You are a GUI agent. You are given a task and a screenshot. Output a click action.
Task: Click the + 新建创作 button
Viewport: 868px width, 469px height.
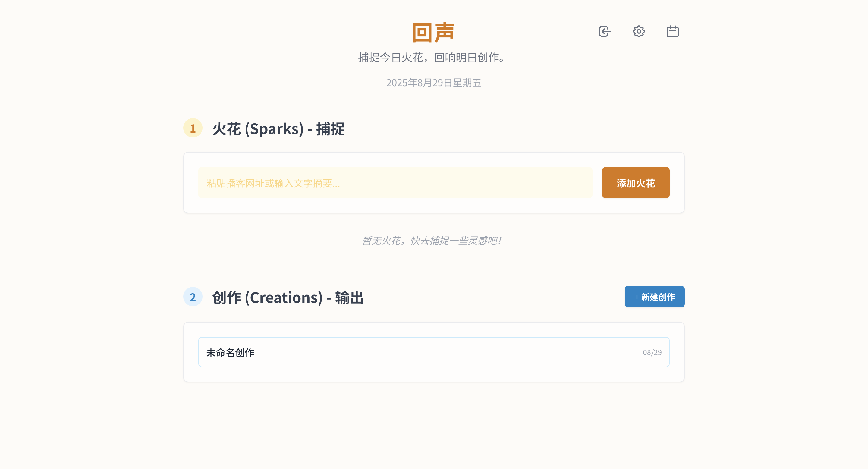pyautogui.click(x=654, y=297)
